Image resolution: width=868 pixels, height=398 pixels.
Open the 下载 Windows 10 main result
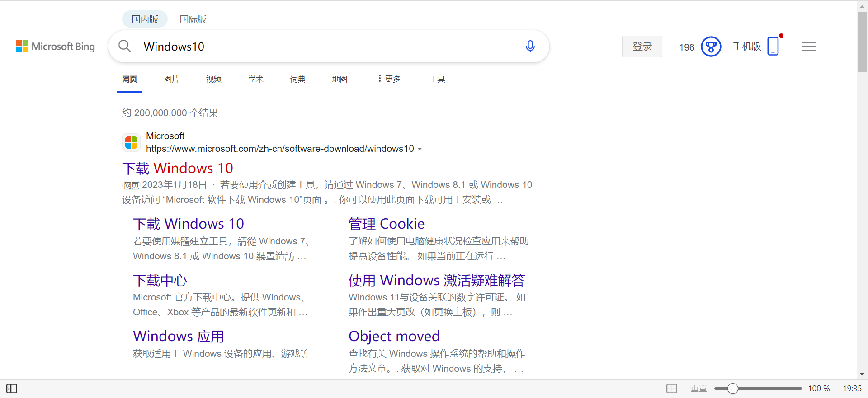tap(178, 168)
